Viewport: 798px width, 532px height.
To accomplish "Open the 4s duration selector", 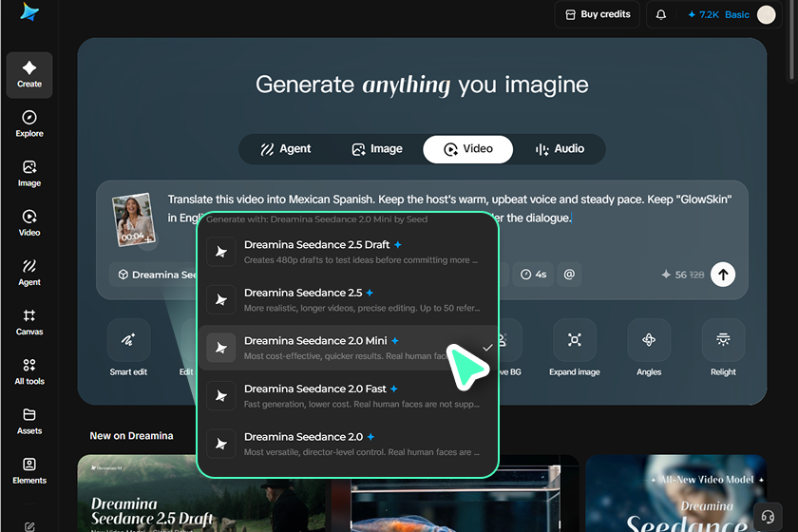I will (x=533, y=275).
